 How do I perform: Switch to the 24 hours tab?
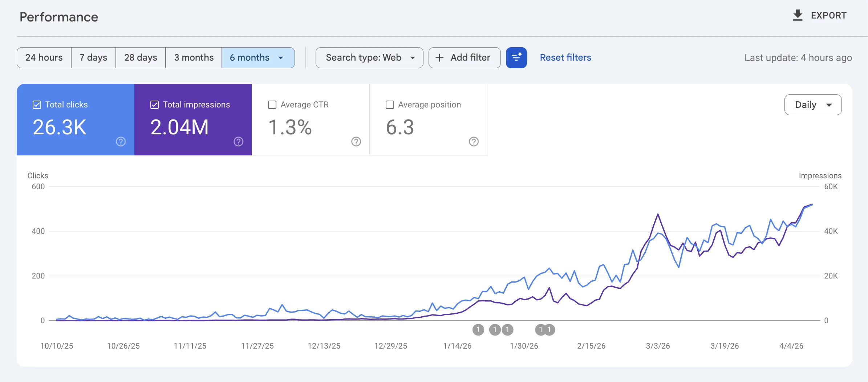[44, 57]
